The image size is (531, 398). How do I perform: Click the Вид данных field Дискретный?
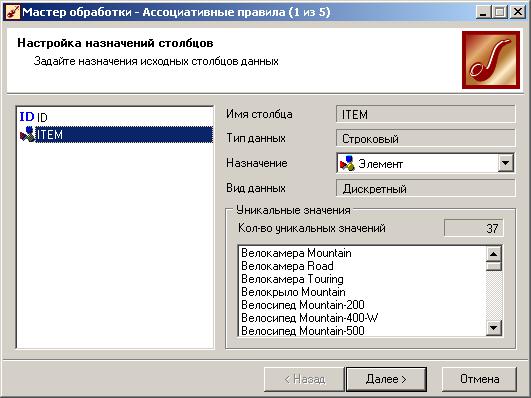tap(426, 188)
